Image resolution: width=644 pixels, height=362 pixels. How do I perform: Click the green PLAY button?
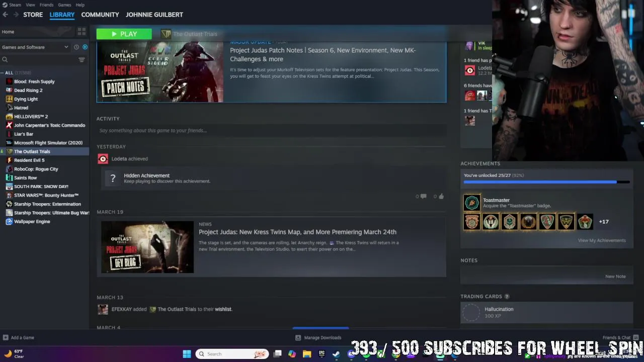point(124,34)
